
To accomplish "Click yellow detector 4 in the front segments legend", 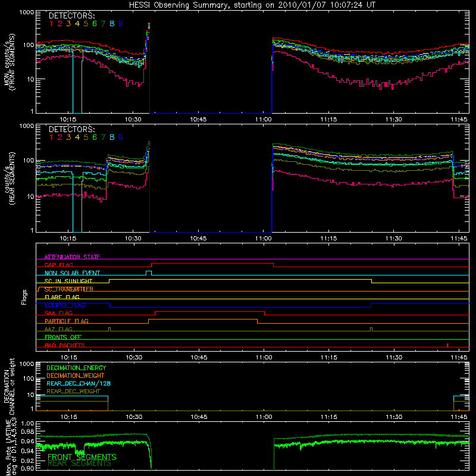I will [77, 24].
